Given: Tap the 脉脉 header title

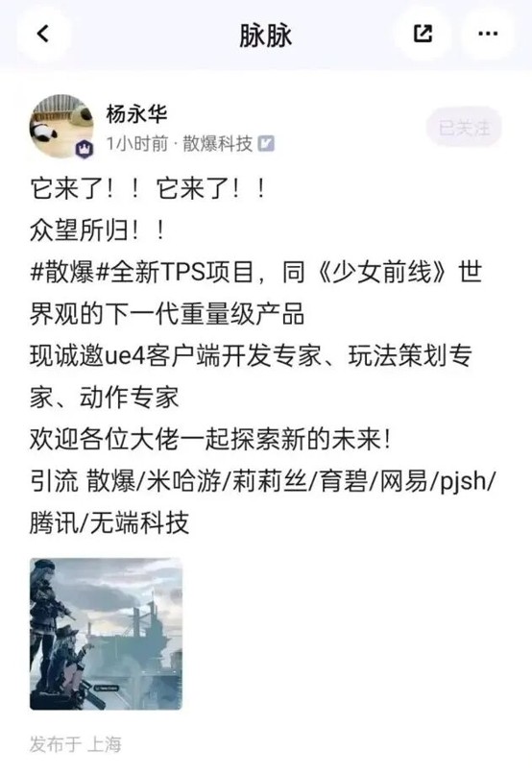Looking at the screenshot, I should 265,36.
